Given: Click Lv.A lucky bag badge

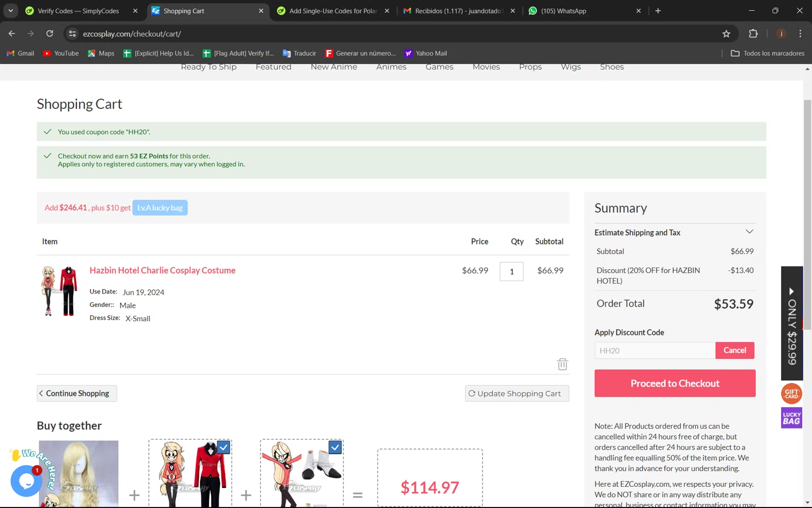Looking at the screenshot, I should click(160, 207).
